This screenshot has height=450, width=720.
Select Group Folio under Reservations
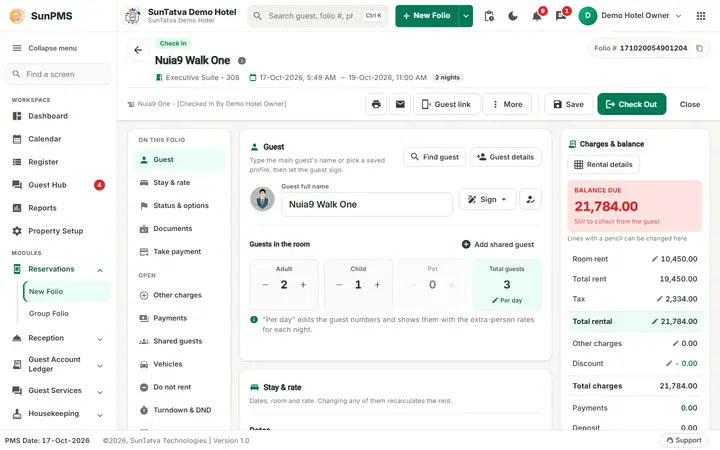[67, 314]
